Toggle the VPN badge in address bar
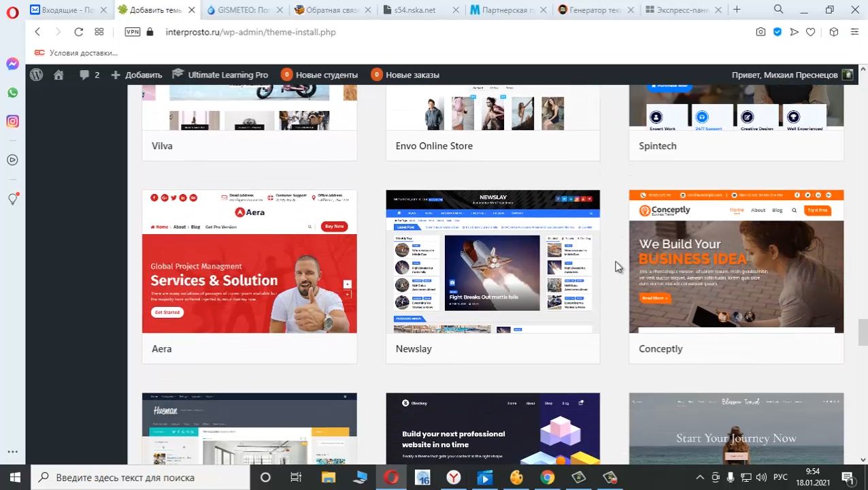 (x=132, y=32)
